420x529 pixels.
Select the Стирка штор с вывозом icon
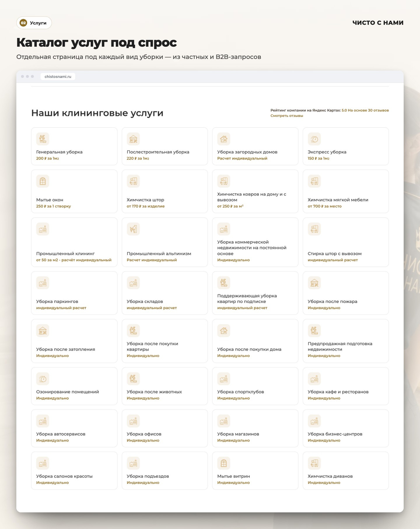coord(314,229)
